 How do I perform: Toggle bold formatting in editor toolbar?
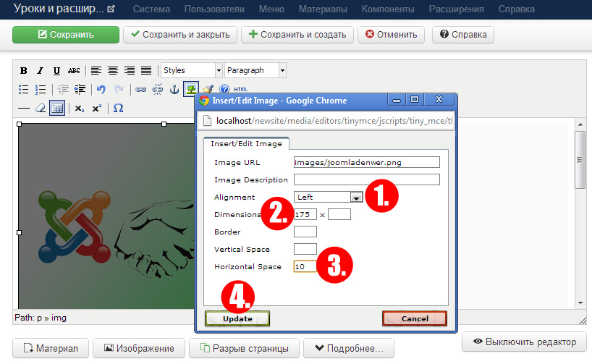click(24, 71)
